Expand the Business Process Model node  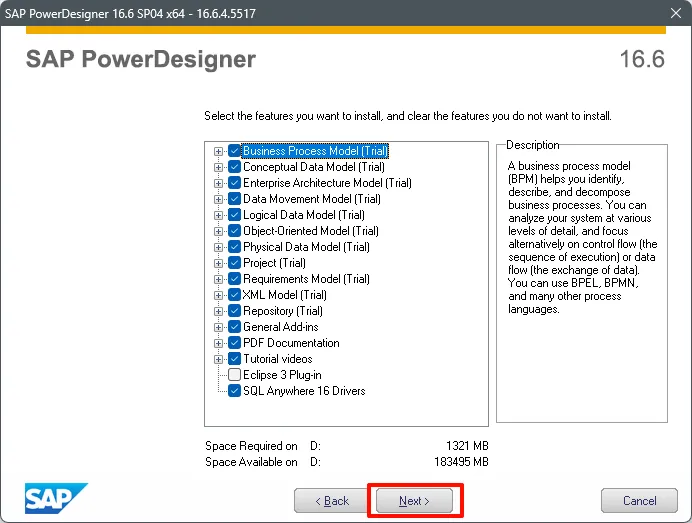click(x=218, y=151)
